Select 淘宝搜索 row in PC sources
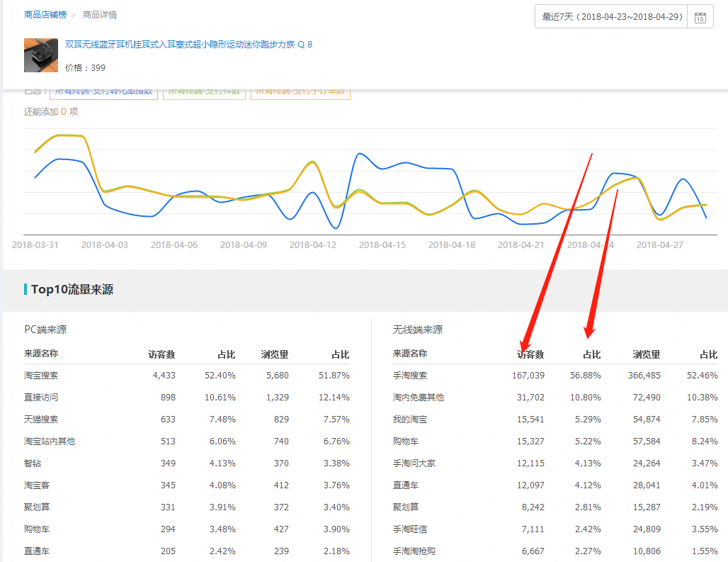The height and width of the screenshot is (562, 728). point(41,376)
